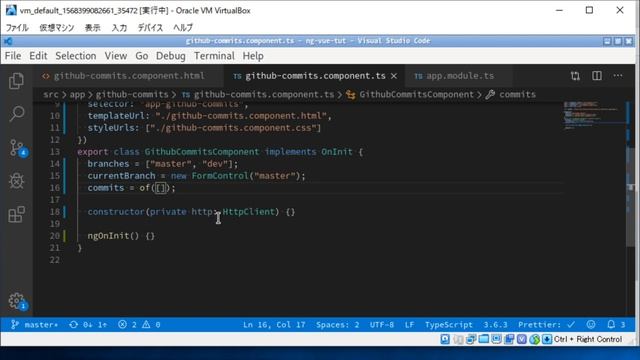Click the Open Changes compare icon
Screen dimensions: 640x360
coord(575,76)
